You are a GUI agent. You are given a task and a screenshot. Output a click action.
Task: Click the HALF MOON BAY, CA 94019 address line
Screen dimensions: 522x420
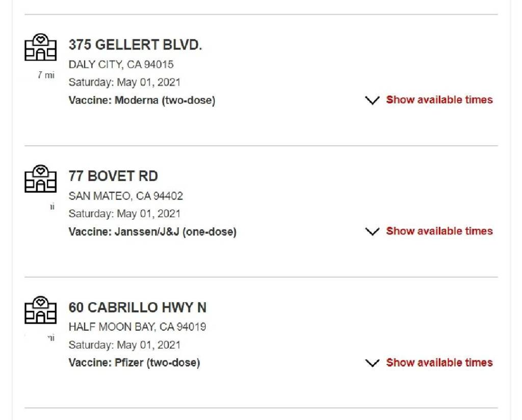pos(137,327)
